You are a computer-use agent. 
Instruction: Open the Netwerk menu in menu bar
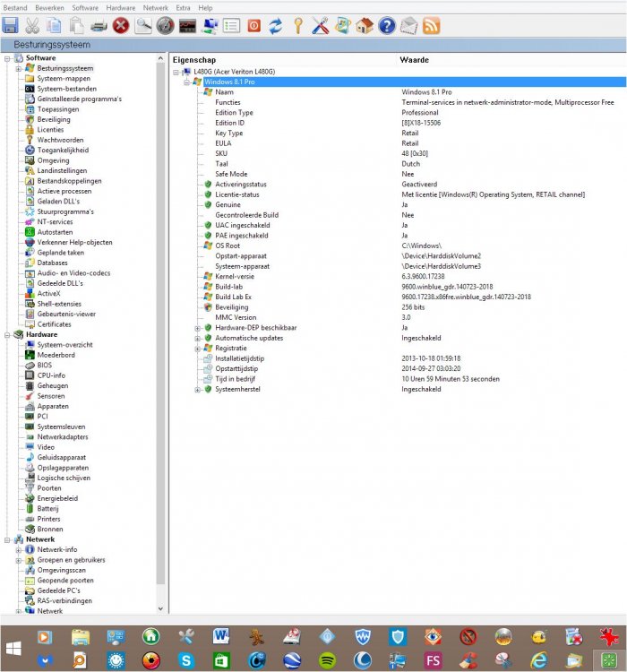(x=155, y=7)
